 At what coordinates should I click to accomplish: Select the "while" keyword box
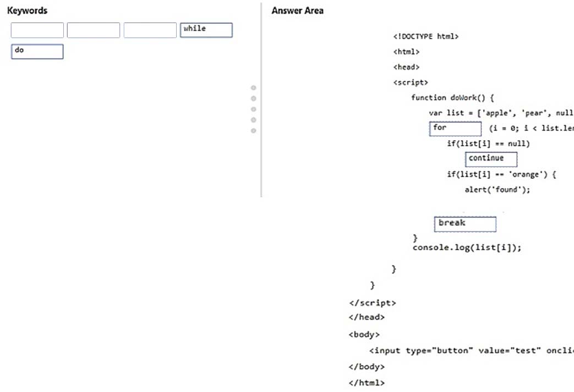(x=206, y=30)
